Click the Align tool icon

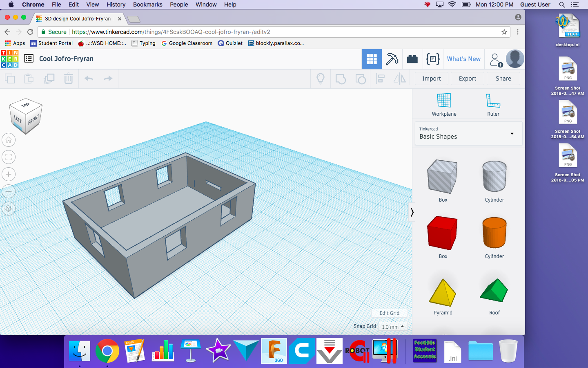click(381, 79)
